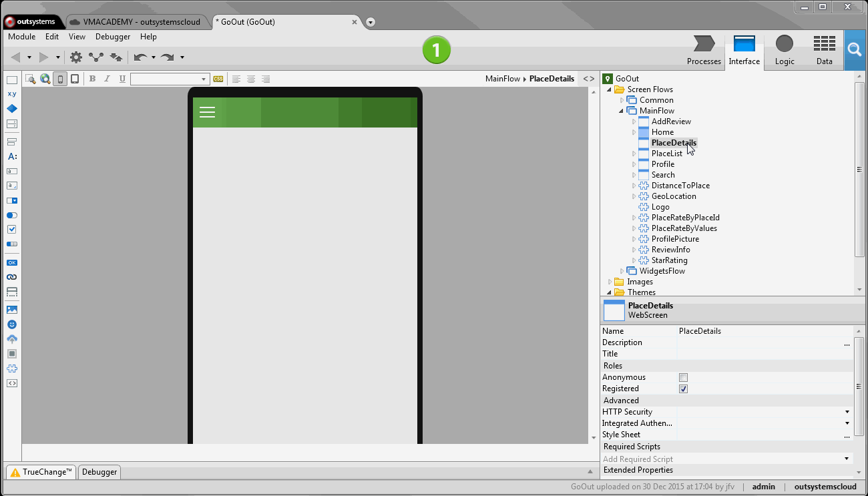Select the Link widget tool
The height and width of the screenshot is (496, 868).
tap(11, 276)
